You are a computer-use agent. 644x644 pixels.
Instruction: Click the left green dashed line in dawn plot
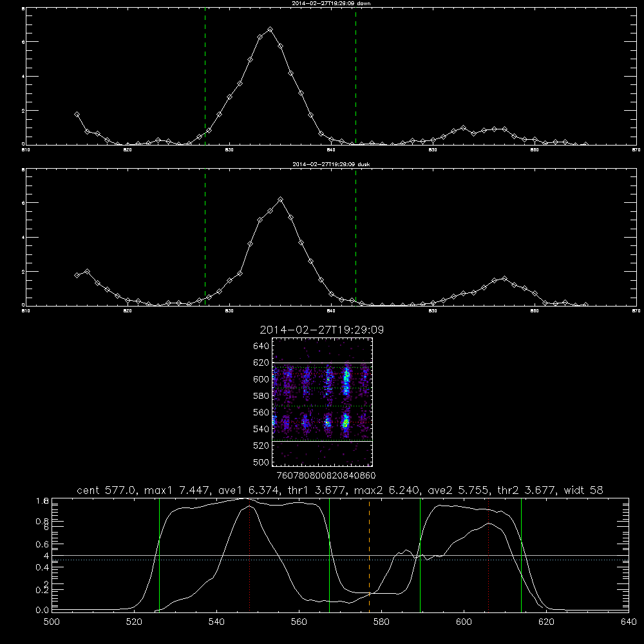click(205, 76)
